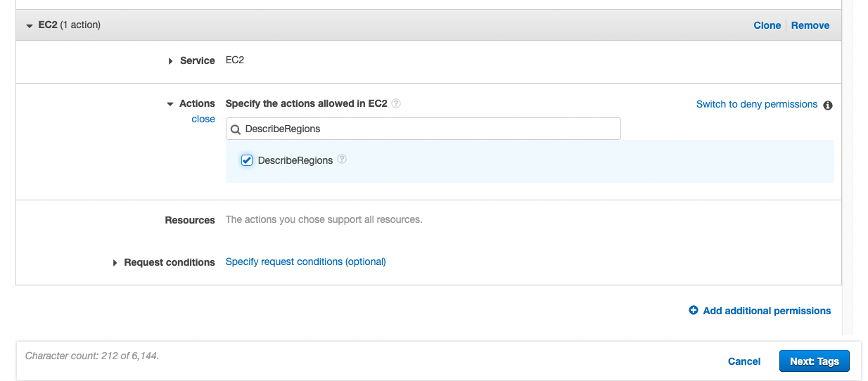Click the search magnifier icon in filter box
The width and height of the screenshot is (868, 381).
[236, 129]
